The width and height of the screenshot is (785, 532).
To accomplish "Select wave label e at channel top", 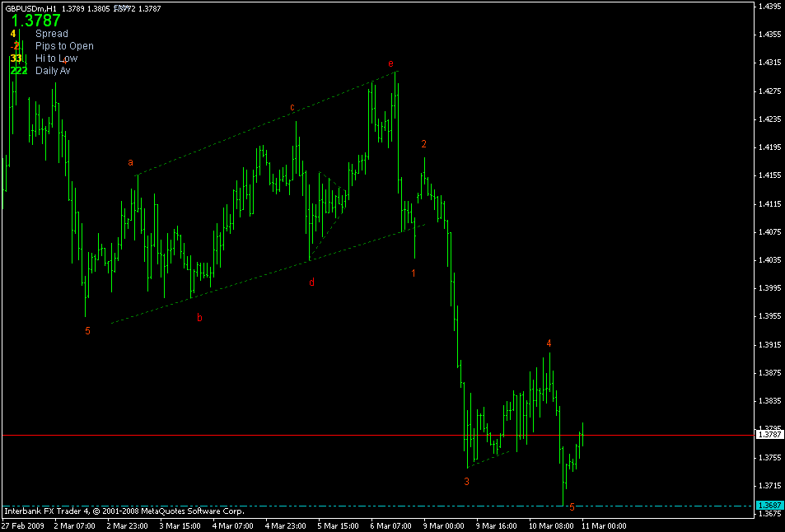I will [x=391, y=62].
